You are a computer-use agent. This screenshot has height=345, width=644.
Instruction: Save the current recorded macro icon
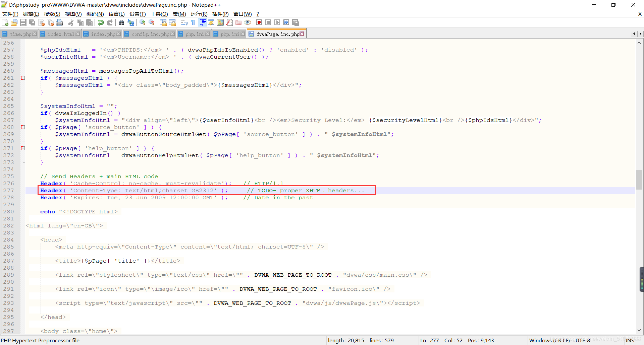tap(296, 22)
